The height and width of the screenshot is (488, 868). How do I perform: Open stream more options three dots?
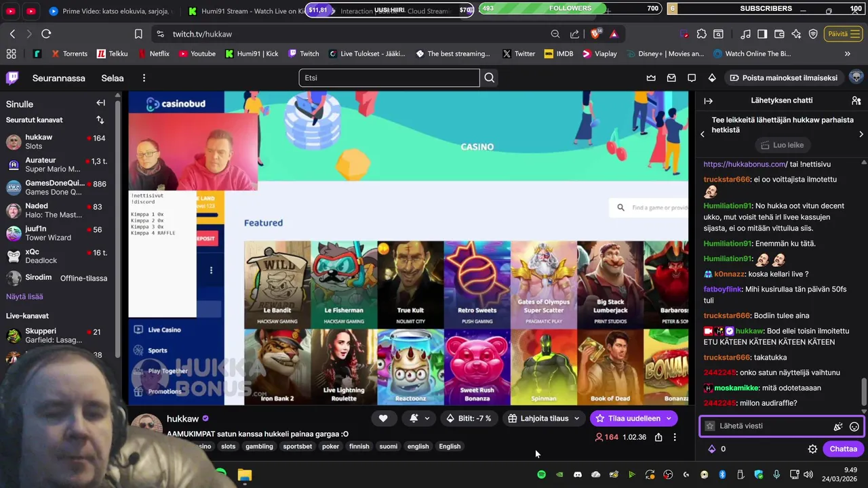click(x=675, y=437)
